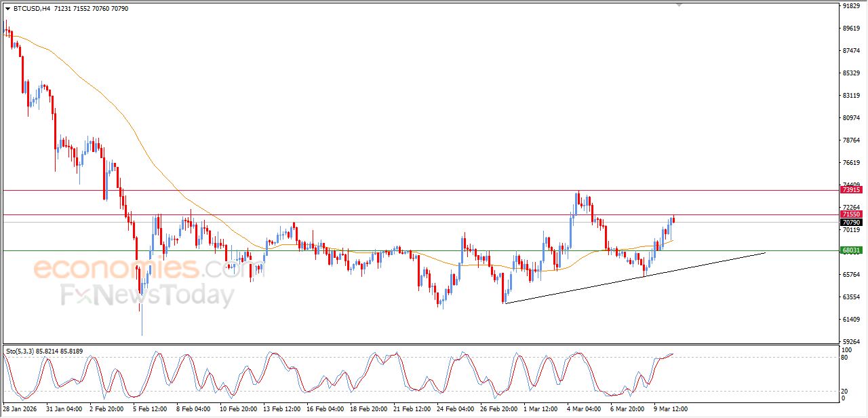This screenshot has width=868, height=418.
Task: Click the 9 Mar 12:00 time label
Action: (670, 409)
